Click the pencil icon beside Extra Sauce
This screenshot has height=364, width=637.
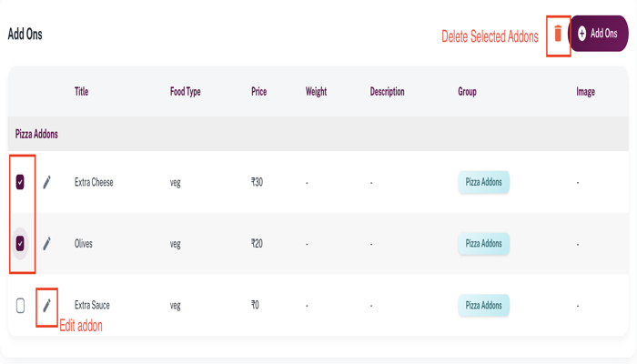(47, 306)
